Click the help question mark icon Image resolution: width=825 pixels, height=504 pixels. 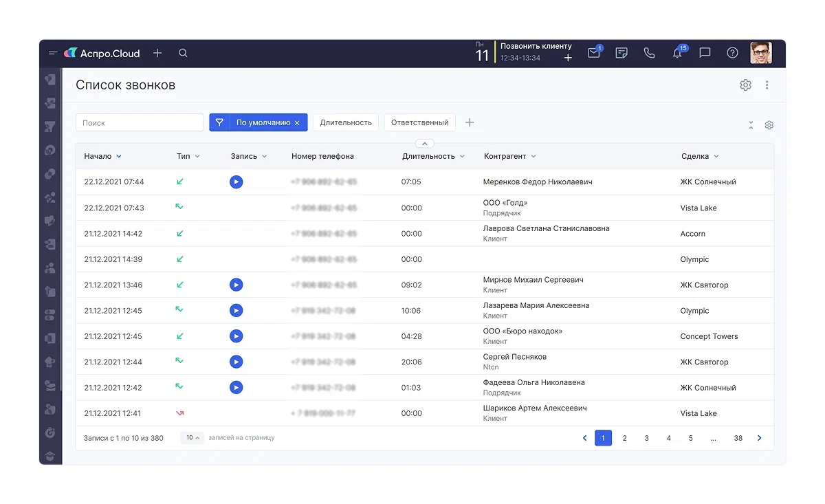point(732,53)
